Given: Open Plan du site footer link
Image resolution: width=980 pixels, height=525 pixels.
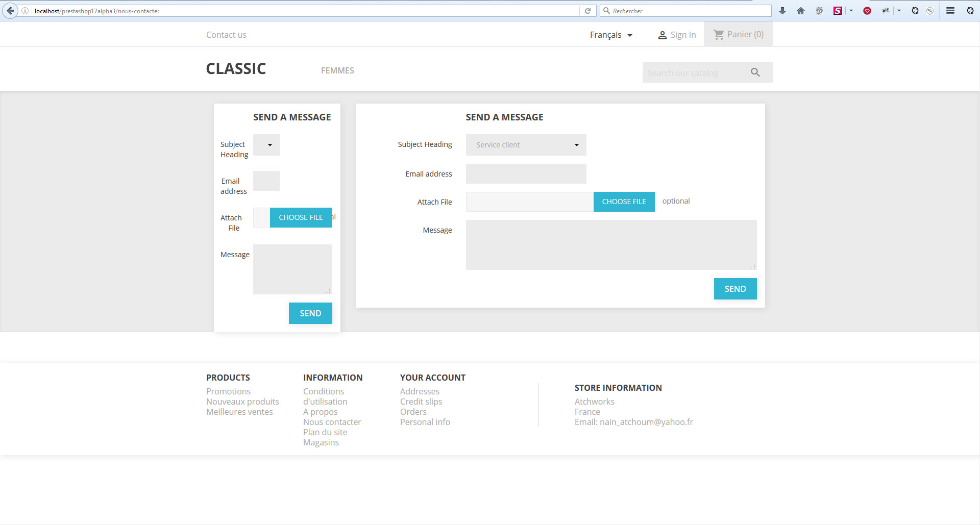Looking at the screenshot, I should (325, 432).
